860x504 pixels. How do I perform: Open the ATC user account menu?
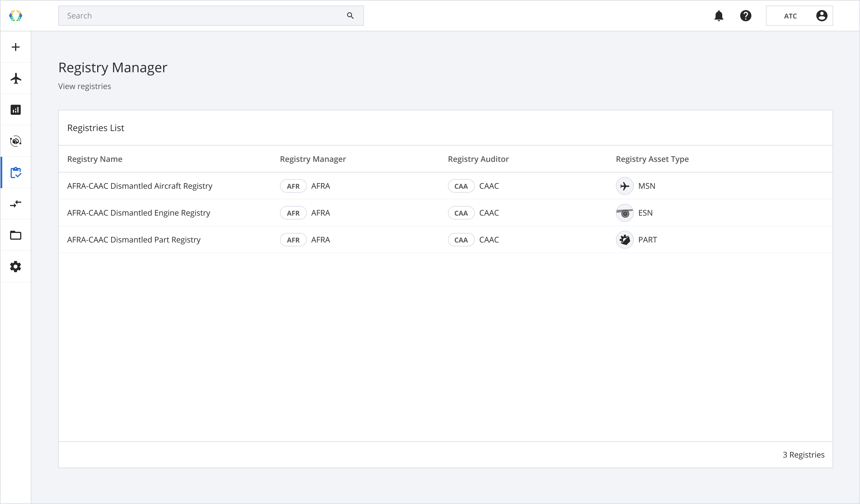pos(799,16)
